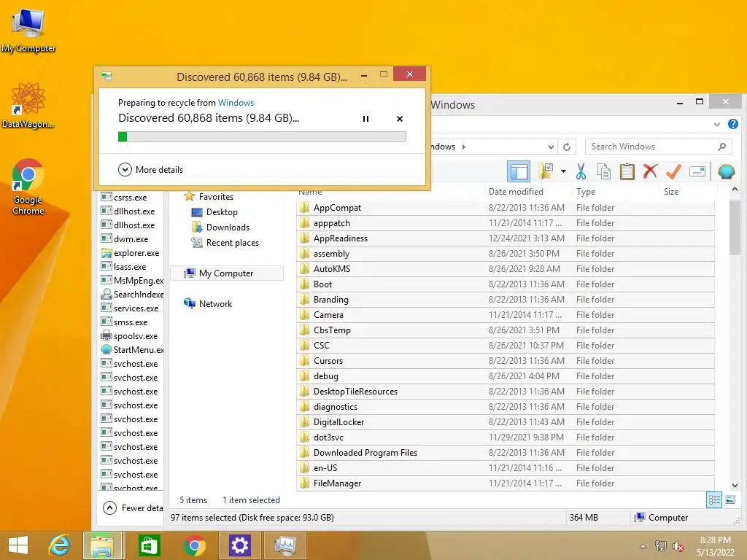
Task: Click the Cut scissors icon
Action: (x=581, y=171)
